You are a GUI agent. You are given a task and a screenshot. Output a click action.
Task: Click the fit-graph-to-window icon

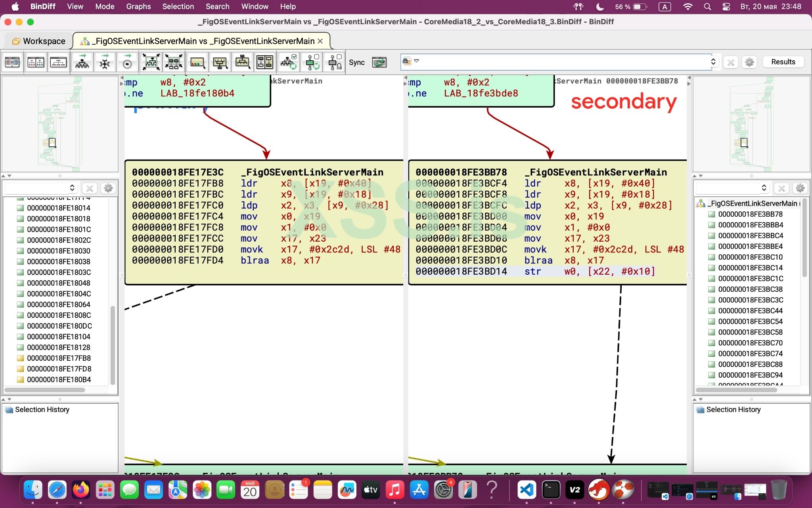(x=151, y=62)
